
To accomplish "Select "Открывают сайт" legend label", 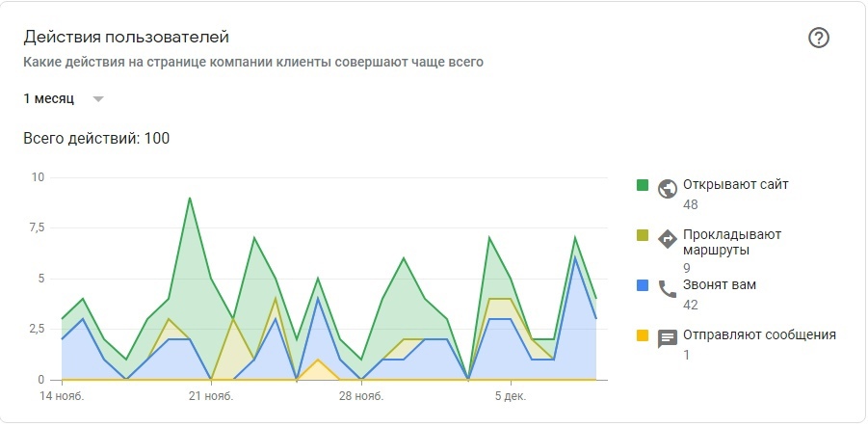I will click(735, 184).
